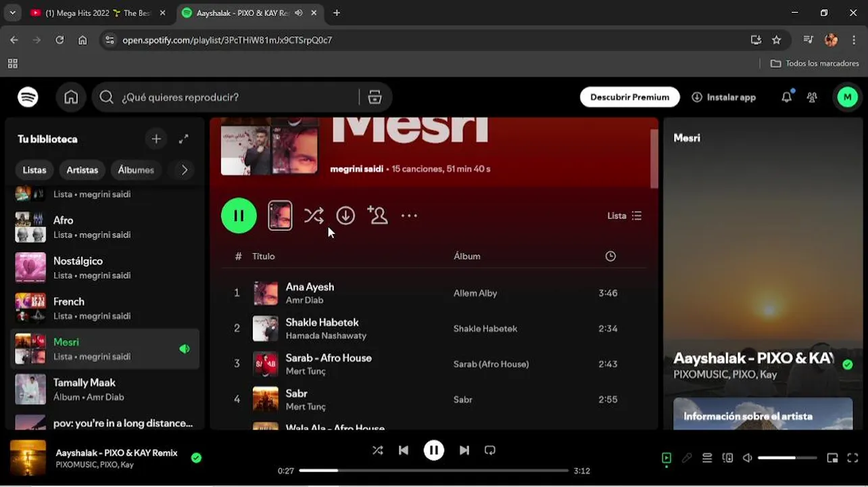The height and width of the screenshot is (487, 868).
Task: Open Nostálgico playlist in library
Action: pos(105,268)
